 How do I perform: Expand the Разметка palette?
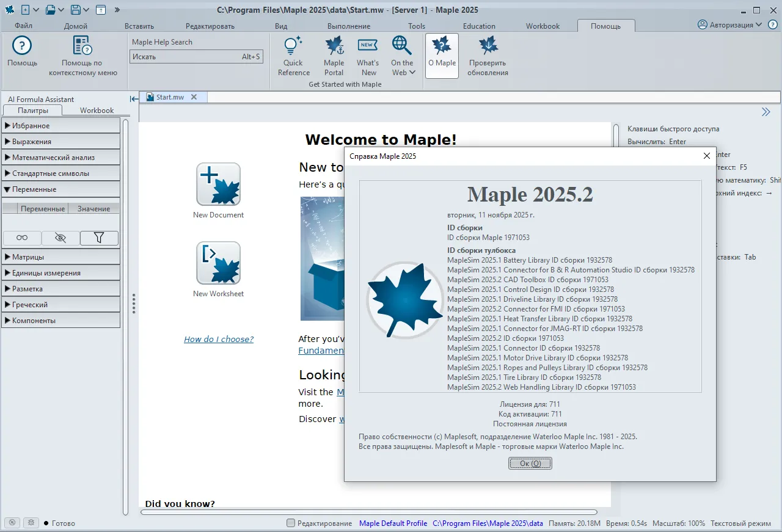61,289
